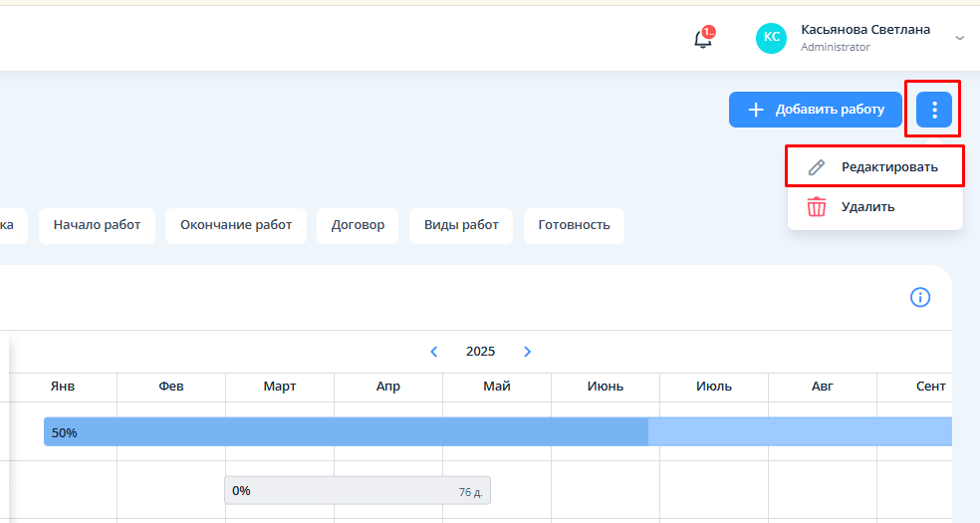Expand the user profile dropdown chevron

point(960,38)
